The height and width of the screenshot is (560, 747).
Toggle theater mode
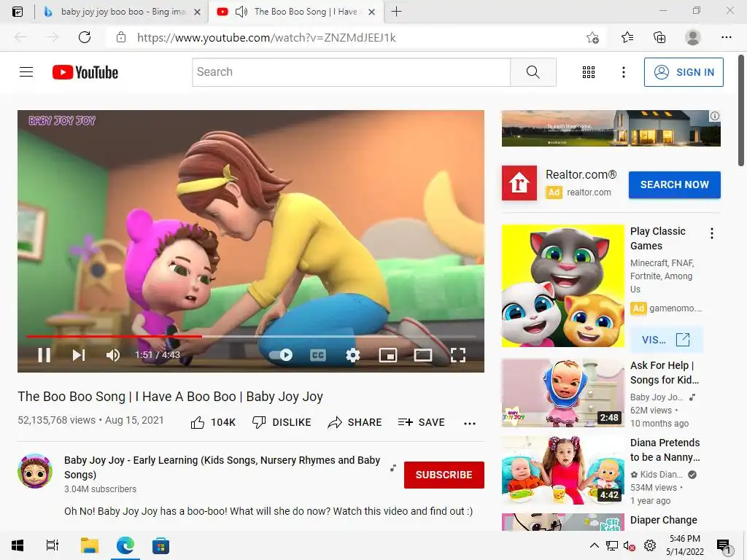pos(422,355)
